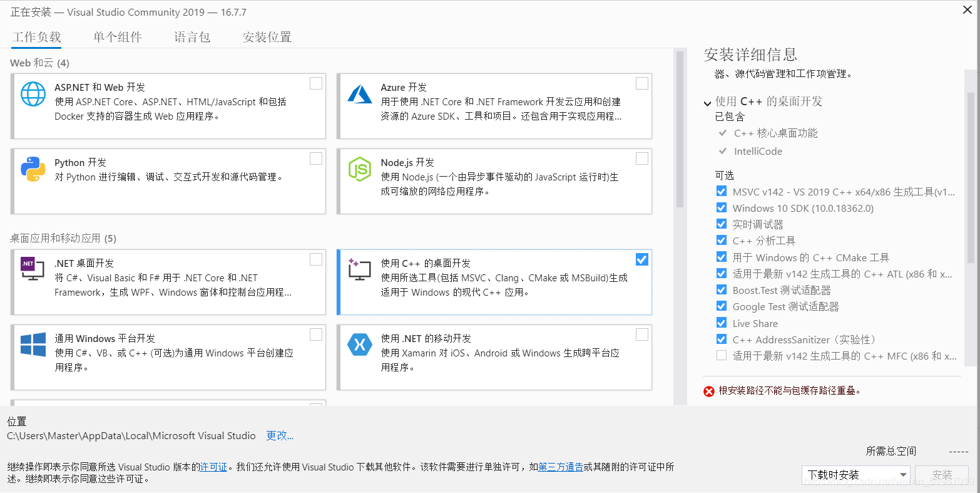Select the 使用 .NET 的移动开发 card title
The width and height of the screenshot is (980, 493).
[x=426, y=338]
